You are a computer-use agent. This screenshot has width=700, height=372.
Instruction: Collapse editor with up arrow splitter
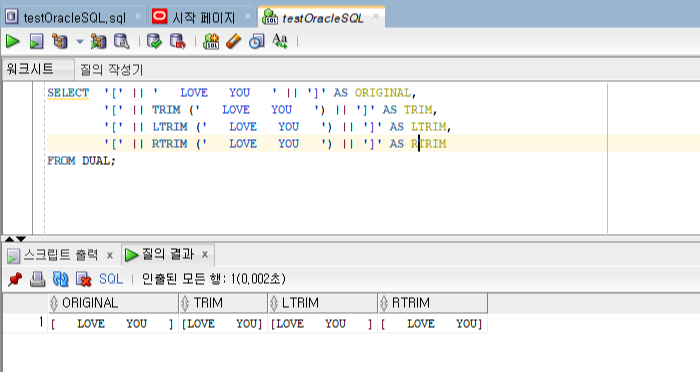click(x=9, y=239)
